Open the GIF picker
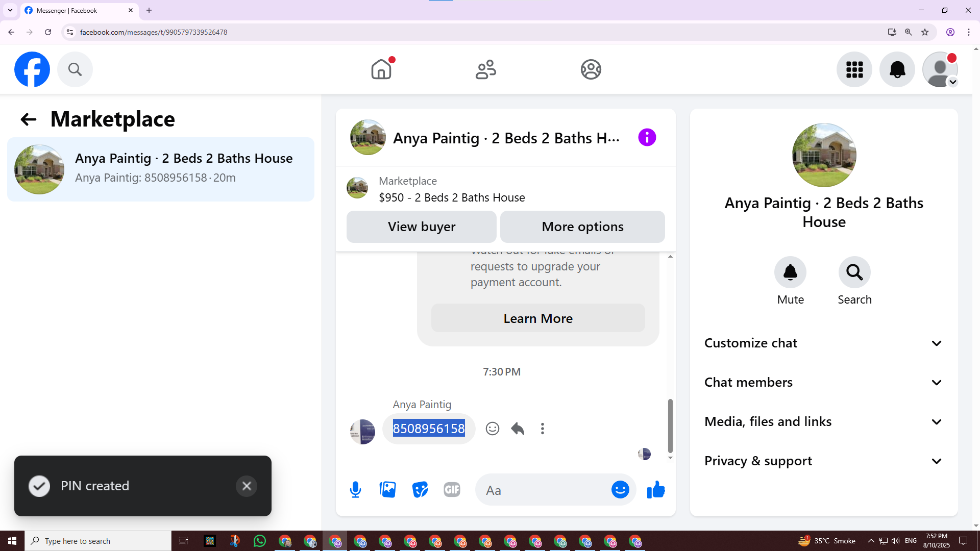 (452, 490)
